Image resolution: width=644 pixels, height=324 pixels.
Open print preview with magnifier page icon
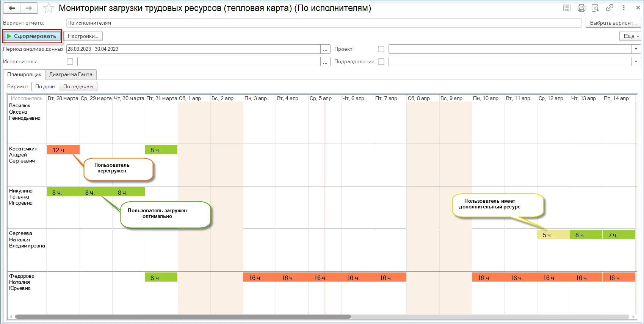coord(595,8)
